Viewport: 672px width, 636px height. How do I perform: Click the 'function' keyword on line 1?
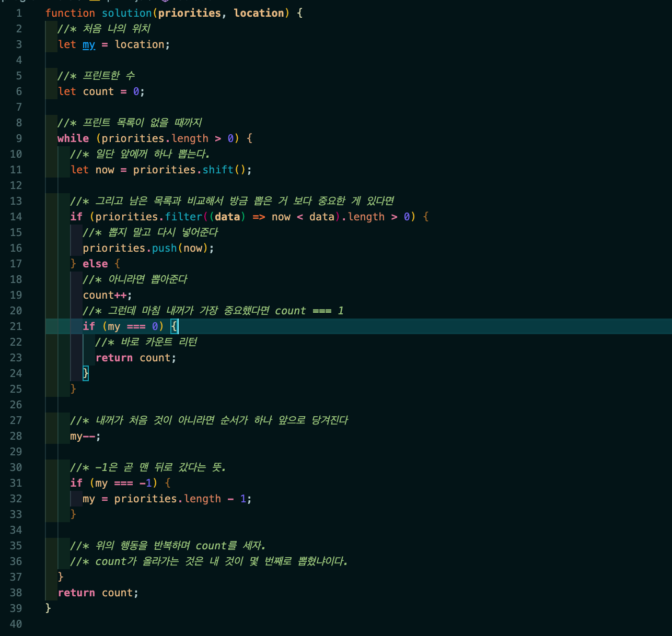tap(70, 13)
